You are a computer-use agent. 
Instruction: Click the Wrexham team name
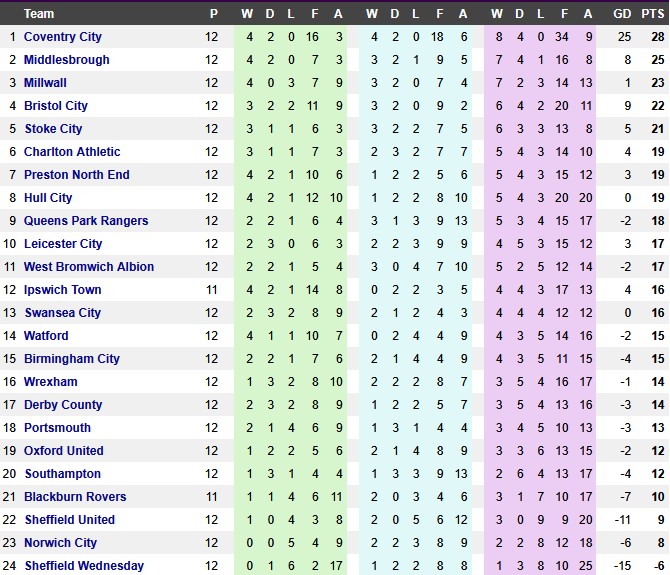click(50, 382)
